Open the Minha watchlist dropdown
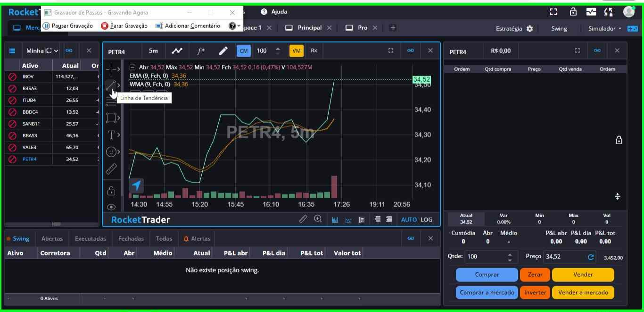The width and height of the screenshot is (644, 312). coord(42,51)
